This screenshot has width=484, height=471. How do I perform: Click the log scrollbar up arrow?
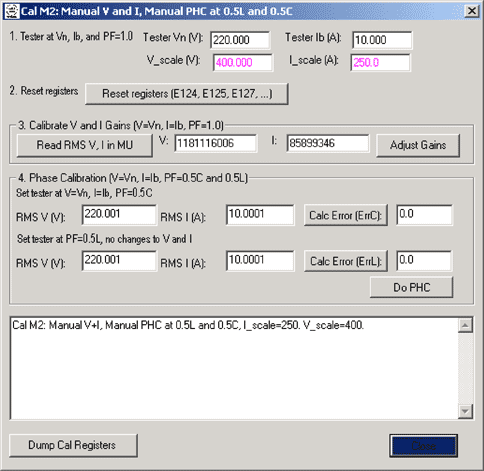(x=465, y=325)
